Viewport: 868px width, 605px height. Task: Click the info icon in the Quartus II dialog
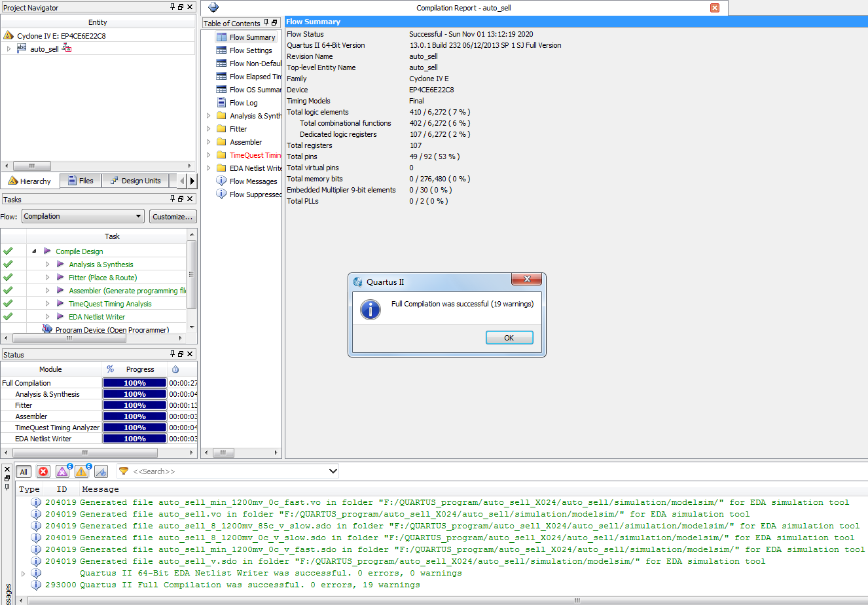[x=371, y=310]
